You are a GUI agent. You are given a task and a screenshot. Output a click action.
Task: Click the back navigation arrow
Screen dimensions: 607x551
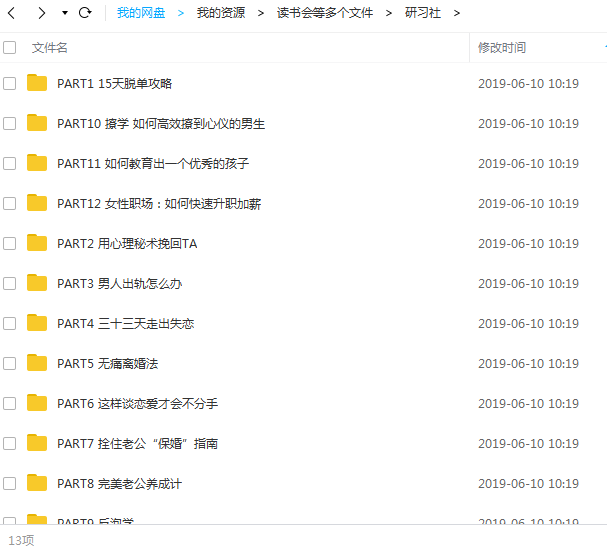click(14, 13)
